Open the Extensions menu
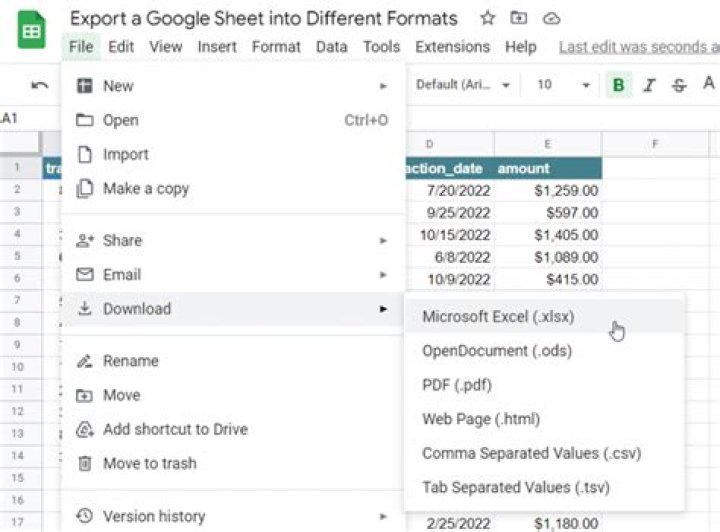Image resolution: width=720 pixels, height=532 pixels. [x=453, y=47]
